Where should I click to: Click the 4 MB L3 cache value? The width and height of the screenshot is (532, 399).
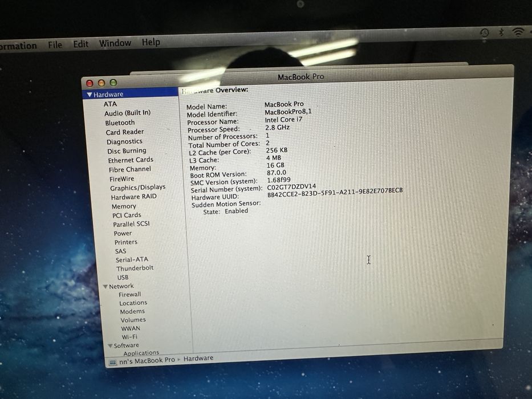(x=274, y=158)
